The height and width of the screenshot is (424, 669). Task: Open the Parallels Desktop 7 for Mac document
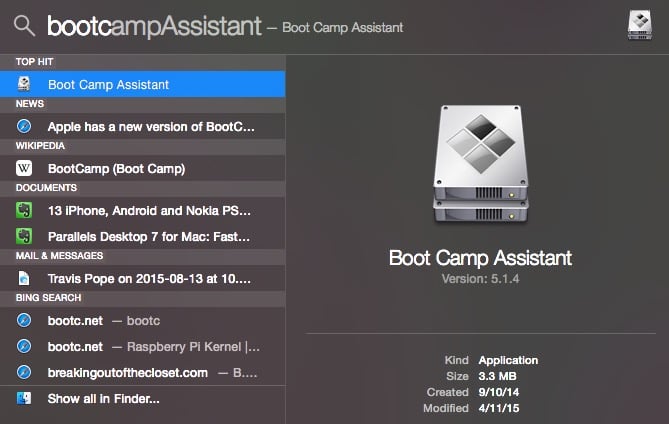click(x=143, y=236)
